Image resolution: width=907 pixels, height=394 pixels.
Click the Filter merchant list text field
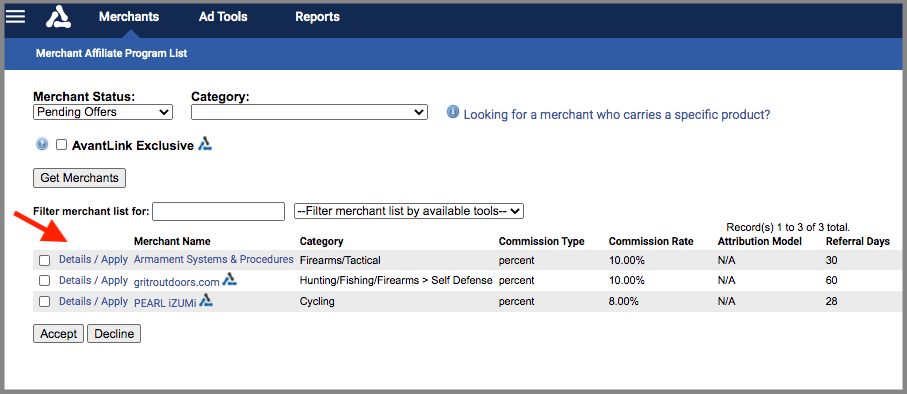[219, 211]
